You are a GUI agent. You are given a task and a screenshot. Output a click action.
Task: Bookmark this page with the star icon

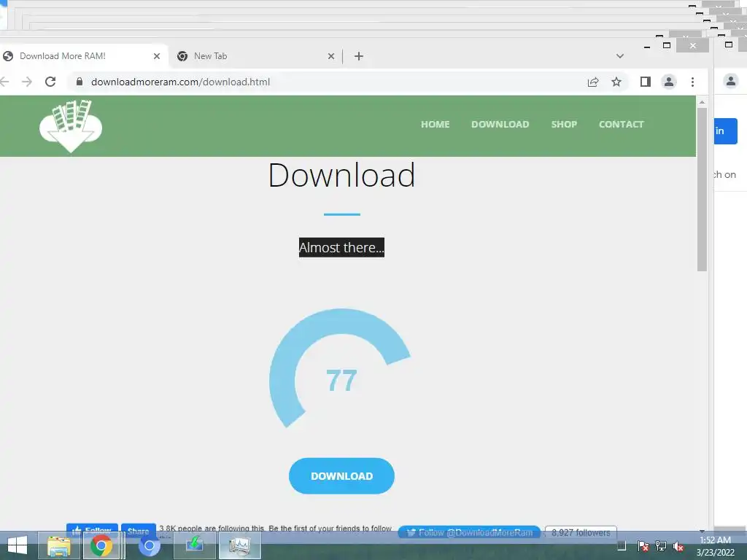click(616, 82)
